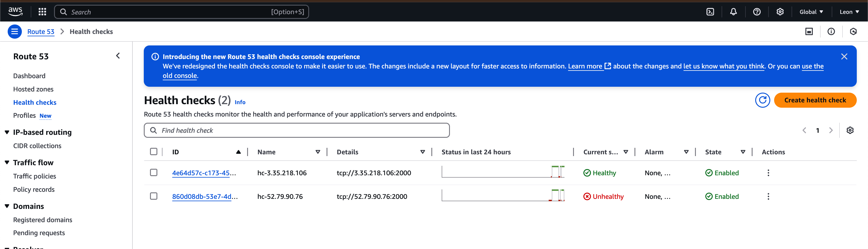The width and height of the screenshot is (868, 249).
Task: Focus the top AWS Search field
Action: click(181, 12)
